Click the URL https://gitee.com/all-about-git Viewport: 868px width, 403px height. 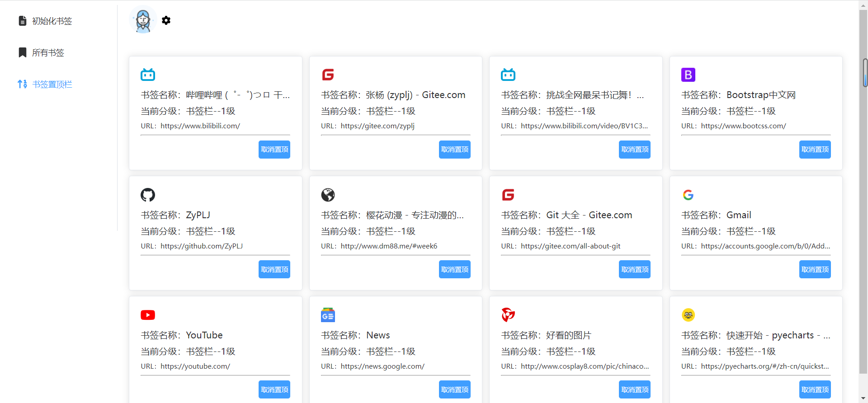point(571,246)
